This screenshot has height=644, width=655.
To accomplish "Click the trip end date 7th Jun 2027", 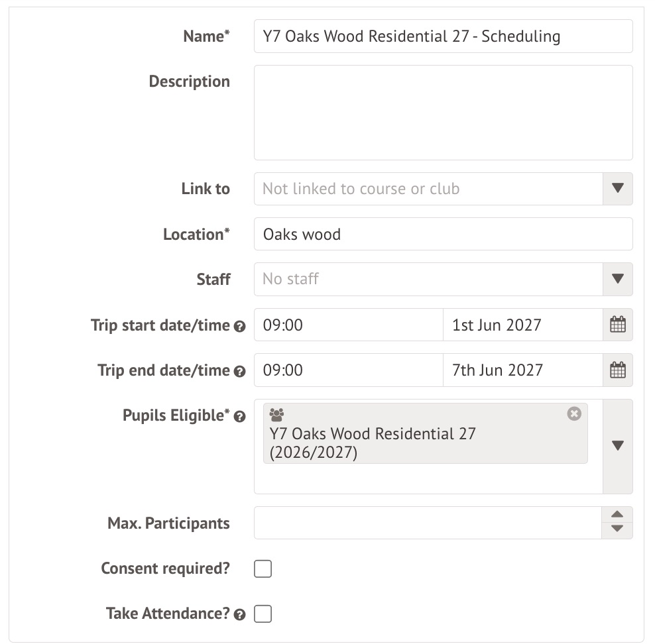I will [522, 370].
